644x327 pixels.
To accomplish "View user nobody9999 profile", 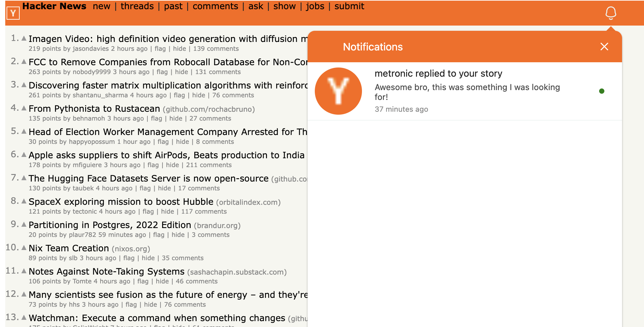I will pyautogui.click(x=92, y=72).
